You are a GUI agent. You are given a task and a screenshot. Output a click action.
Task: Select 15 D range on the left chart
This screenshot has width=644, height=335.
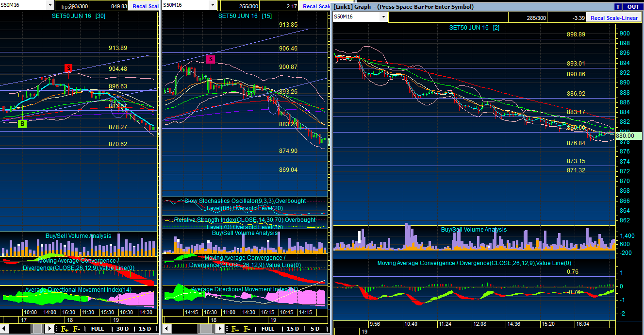145,329
